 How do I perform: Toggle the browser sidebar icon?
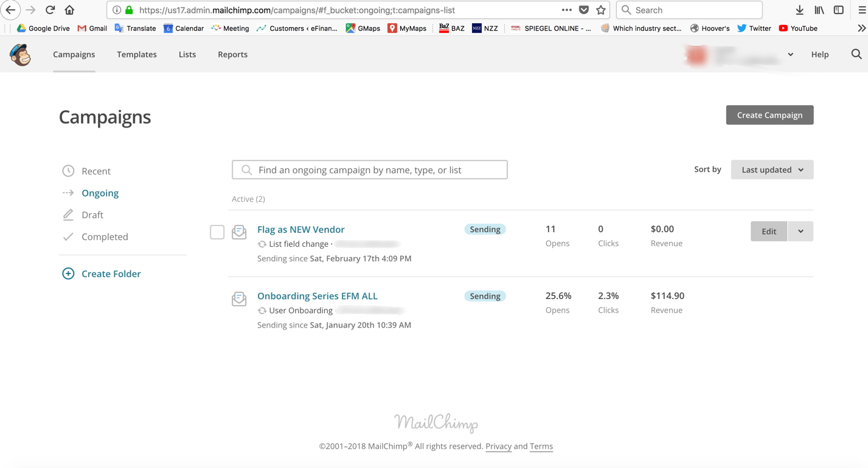(839, 10)
